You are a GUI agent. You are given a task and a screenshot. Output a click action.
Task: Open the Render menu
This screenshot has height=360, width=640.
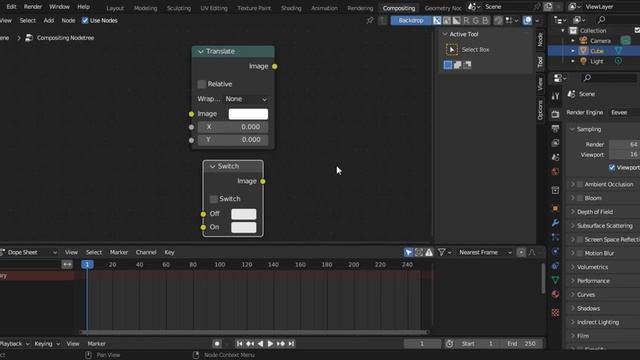[33, 7]
